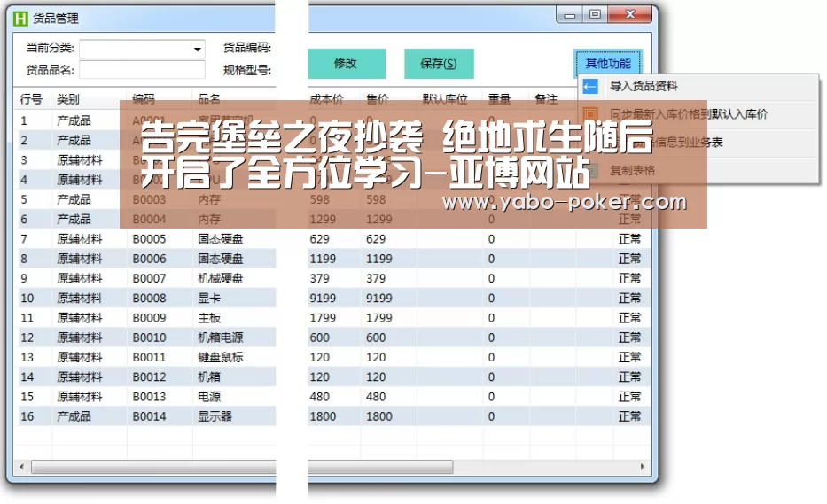Click the green H application icon
Screen dimensions: 827x504
[20, 19]
